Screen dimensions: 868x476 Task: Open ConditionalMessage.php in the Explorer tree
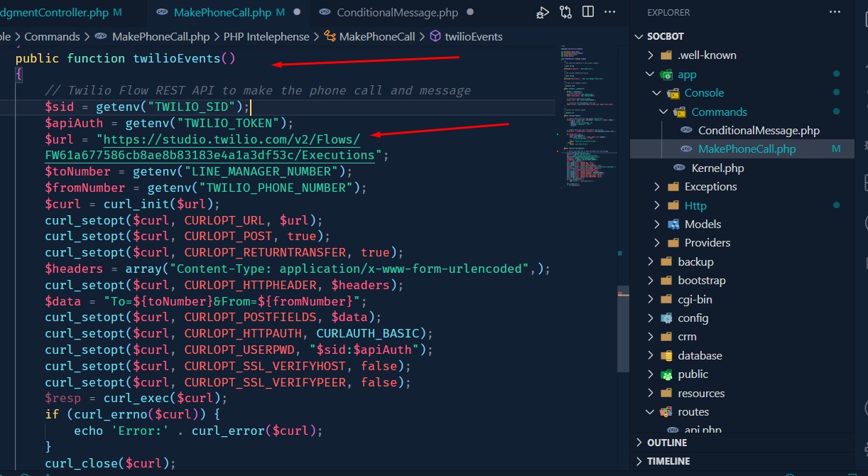(x=758, y=130)
